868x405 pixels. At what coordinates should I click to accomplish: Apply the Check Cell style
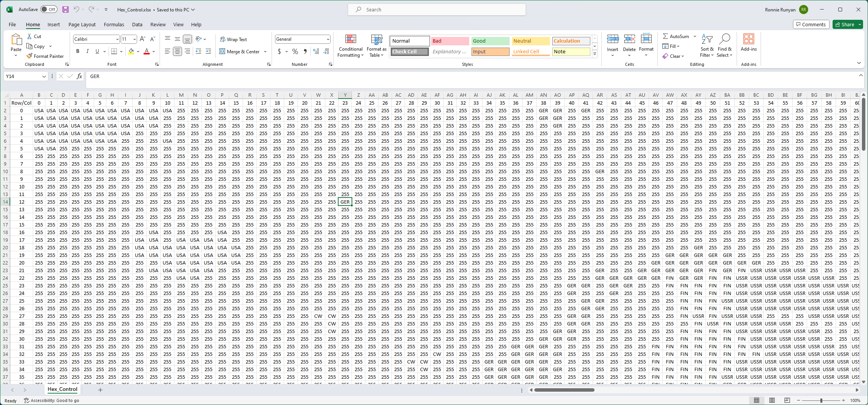[409, 51]
